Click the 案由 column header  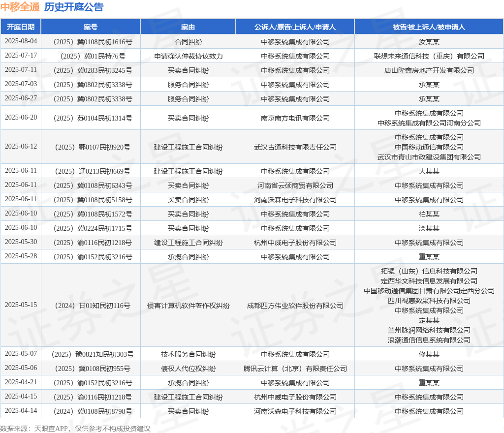188,27
